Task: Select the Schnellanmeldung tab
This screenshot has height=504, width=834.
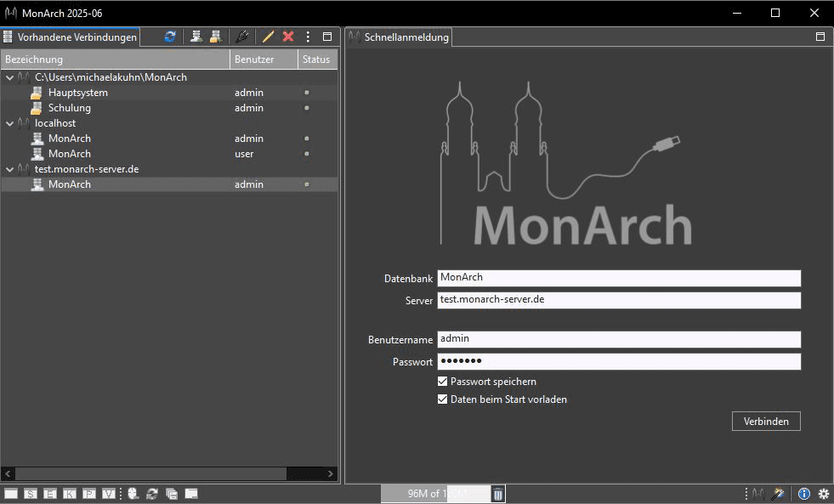Action: (399, 37)
